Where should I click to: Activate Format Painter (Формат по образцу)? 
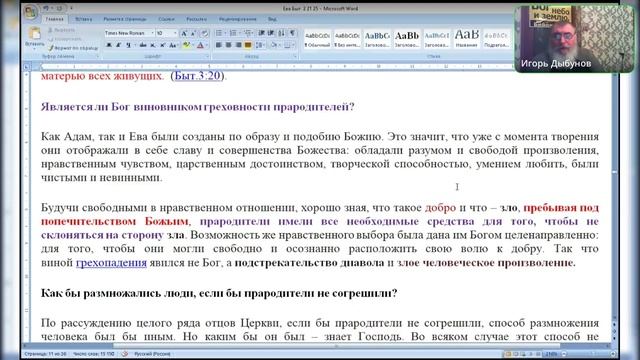[73, 48]
